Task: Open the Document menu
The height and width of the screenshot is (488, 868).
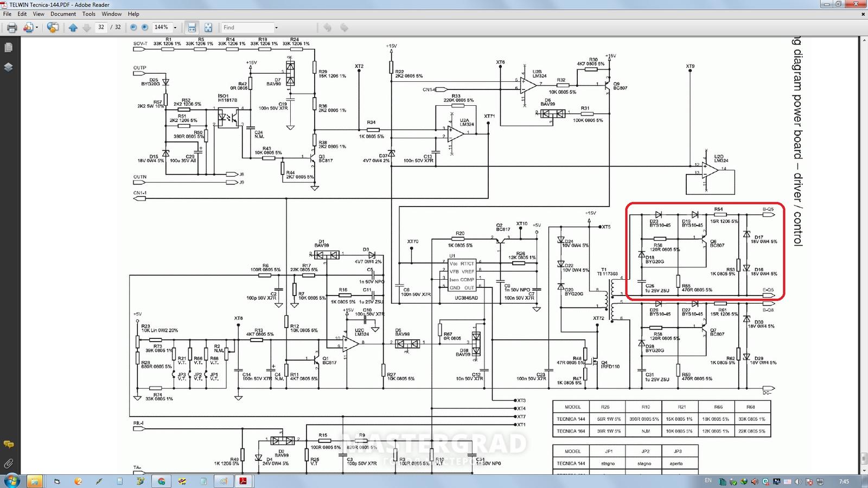Action: (x=63, y=14)
